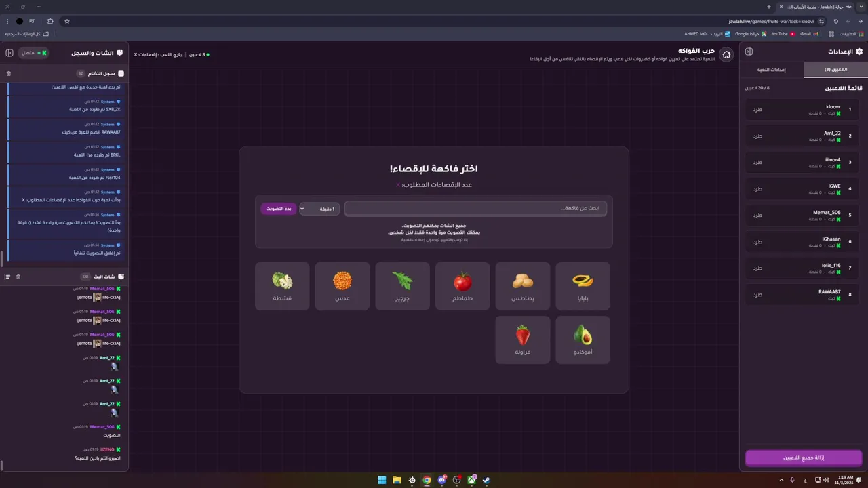Click the 8 players status indicator
Image resolution: width=868 pixels, height=488 pixels.
tap(199, 54)
